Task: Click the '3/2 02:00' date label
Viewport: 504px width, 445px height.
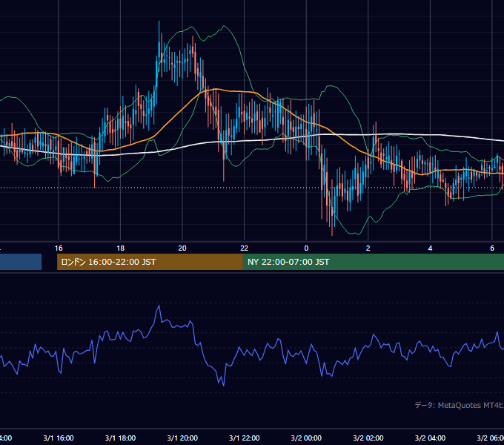Action: point(368,438)
